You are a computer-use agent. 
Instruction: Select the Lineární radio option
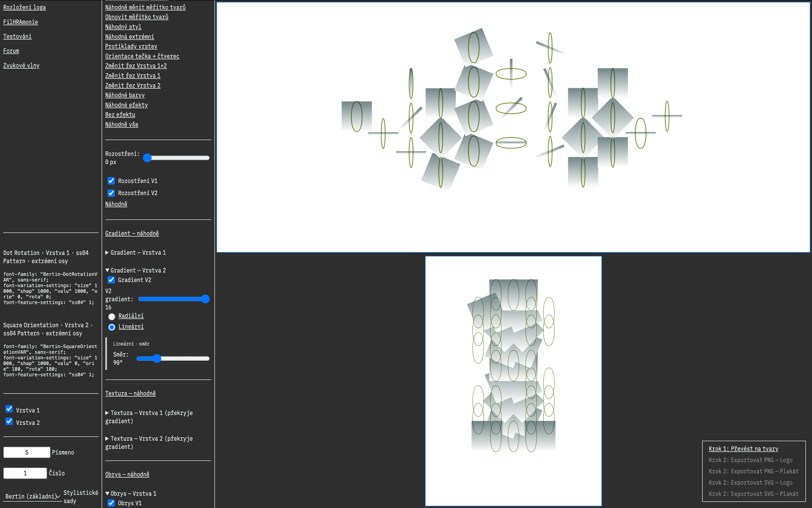pyautogui.click(x=112, y=327)
